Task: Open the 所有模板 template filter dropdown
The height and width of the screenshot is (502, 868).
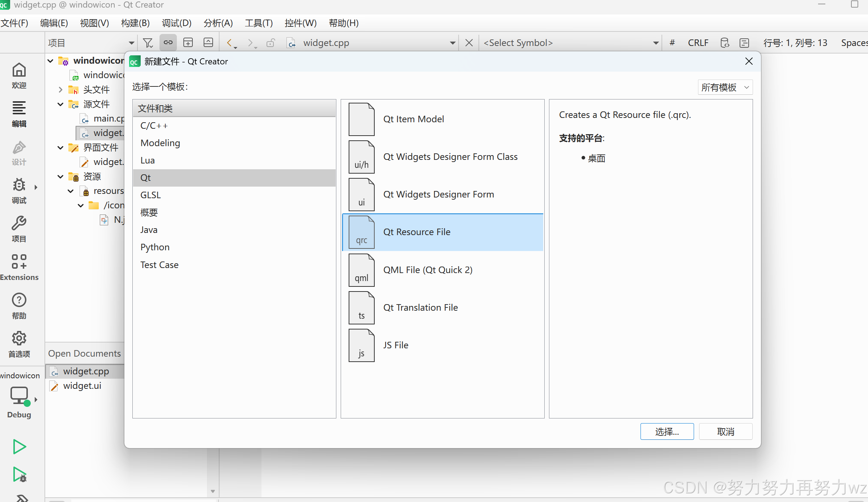Action: click(x=725, y=88)
